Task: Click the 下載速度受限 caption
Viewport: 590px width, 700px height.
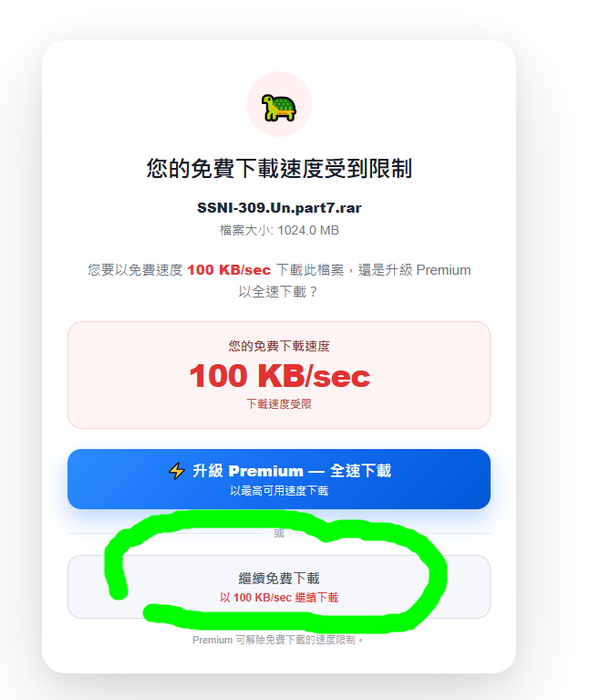Action: pos(279,404)
